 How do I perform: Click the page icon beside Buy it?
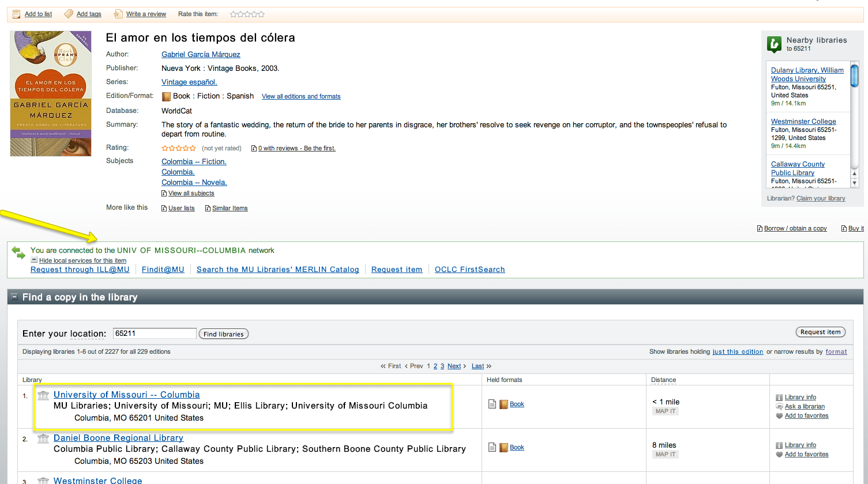pos(844,229)
